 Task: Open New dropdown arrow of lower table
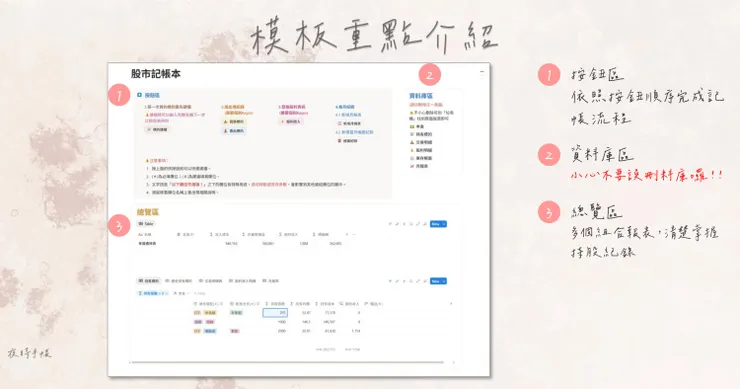[x=444, y=281]
